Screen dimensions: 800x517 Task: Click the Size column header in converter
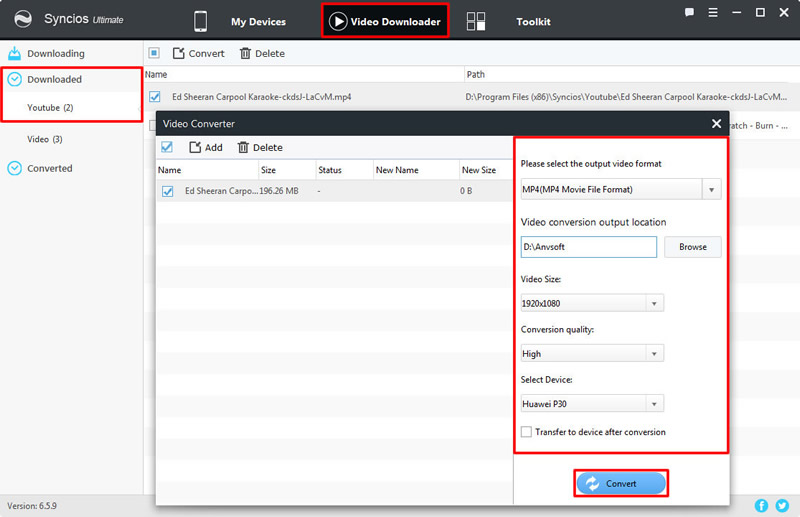pyautogui.click(x=268, y=170)
